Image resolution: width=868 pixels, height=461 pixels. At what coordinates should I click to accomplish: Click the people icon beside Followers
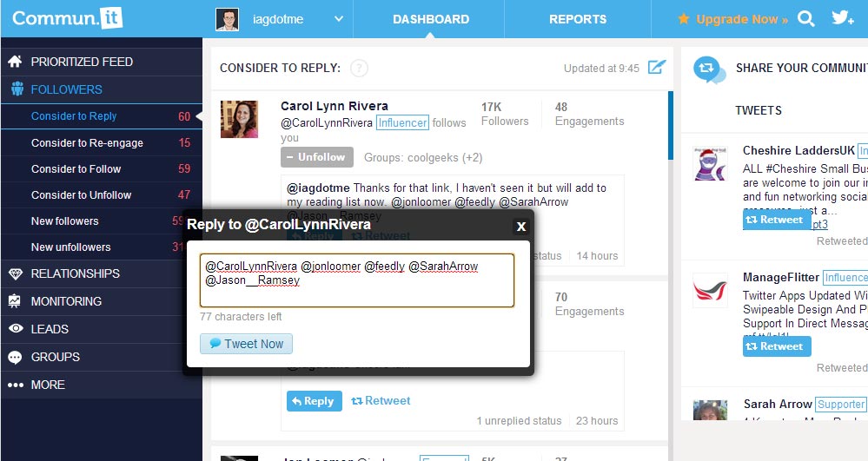pos(17,89)
